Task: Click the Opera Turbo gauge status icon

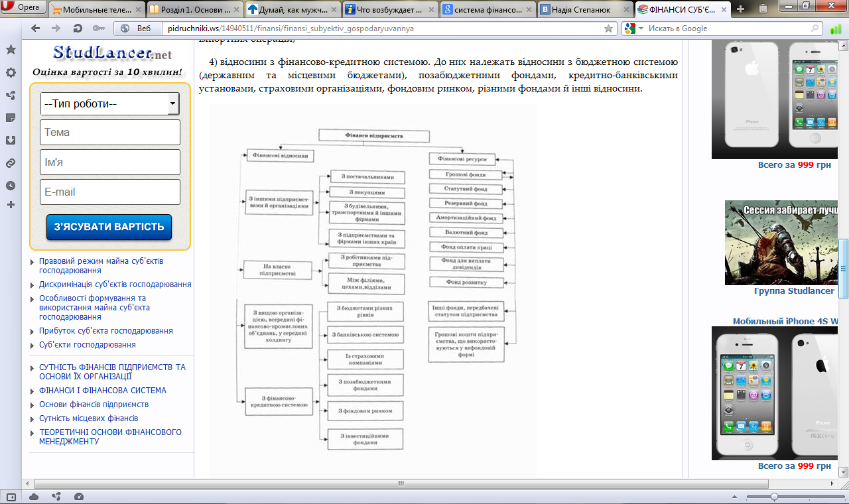Action: tap(79, 497)
